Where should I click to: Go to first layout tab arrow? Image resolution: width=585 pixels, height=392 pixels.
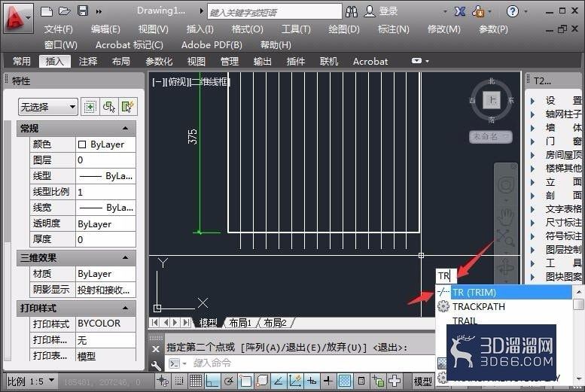tap(155, 323)
